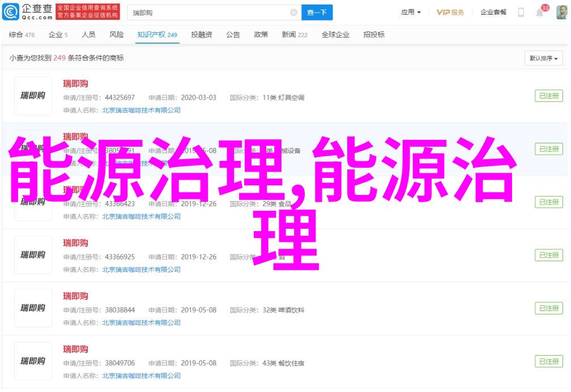Switch to the 新闻 222 tab
The image size is (571, 392).
(294, 35)
